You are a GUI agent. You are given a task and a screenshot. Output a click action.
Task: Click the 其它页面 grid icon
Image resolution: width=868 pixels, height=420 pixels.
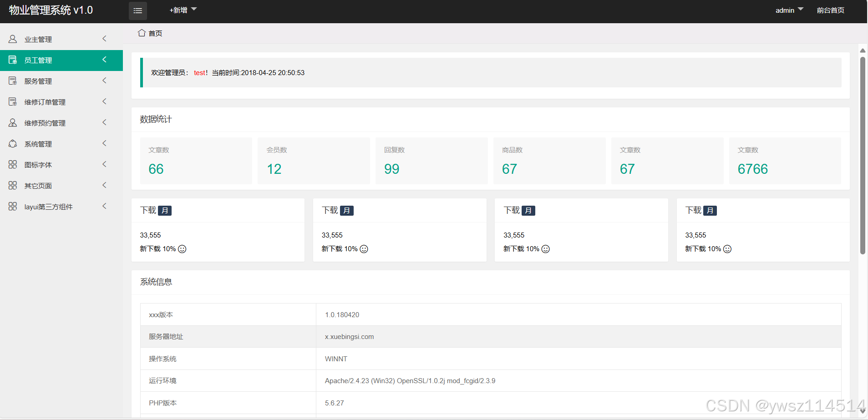pos(13,186)
